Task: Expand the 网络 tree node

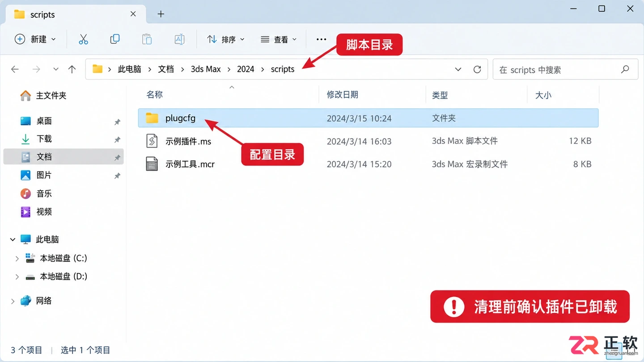Action: pyautogui.click(x=13, y=301)
